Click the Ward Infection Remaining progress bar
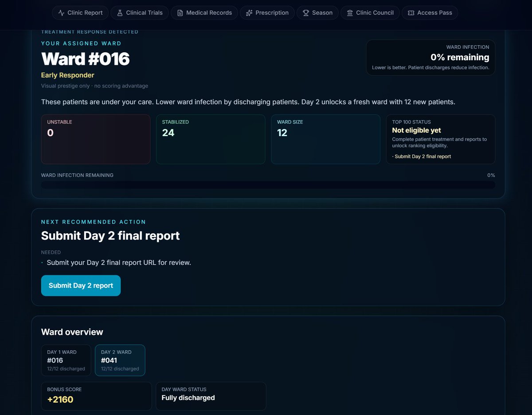 [268, 185]
